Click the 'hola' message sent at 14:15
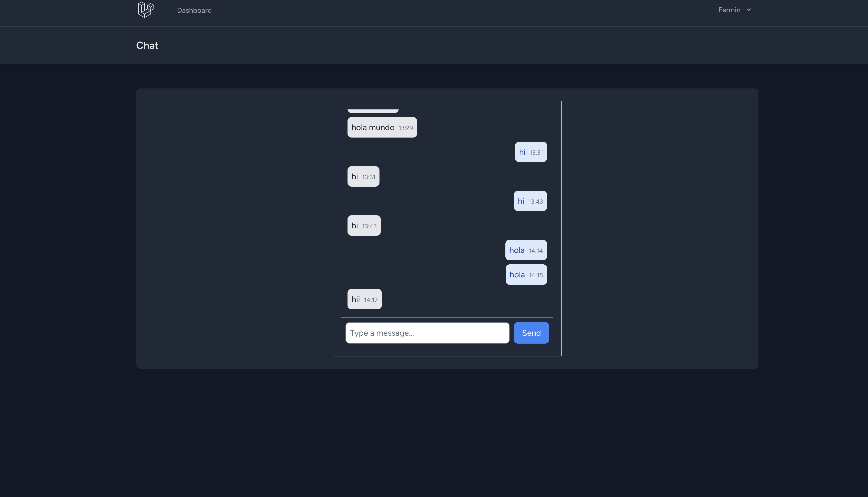The width and height of the screenshot is (868, 497). 526,275
